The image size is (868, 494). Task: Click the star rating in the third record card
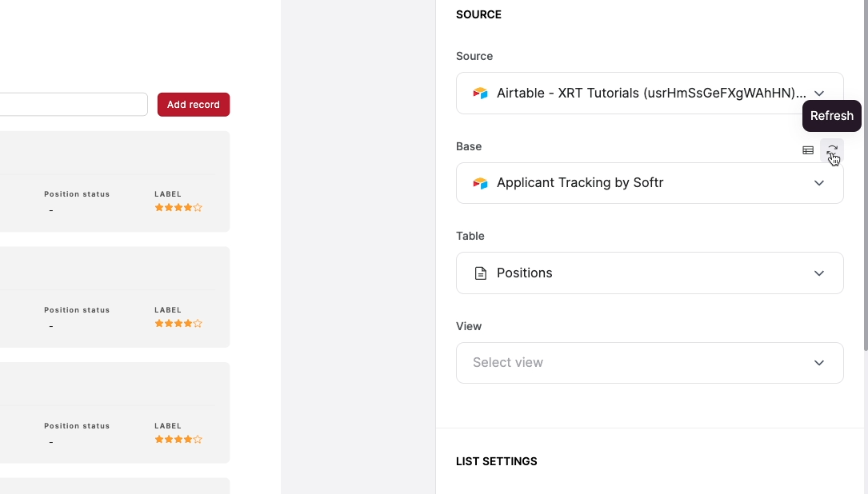point(178,439)
